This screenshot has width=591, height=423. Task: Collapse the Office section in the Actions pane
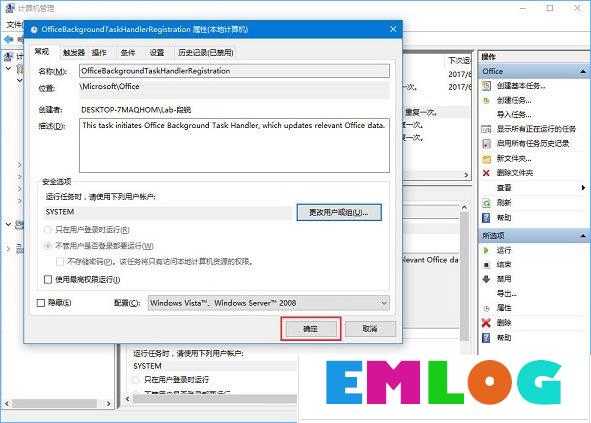583,71
